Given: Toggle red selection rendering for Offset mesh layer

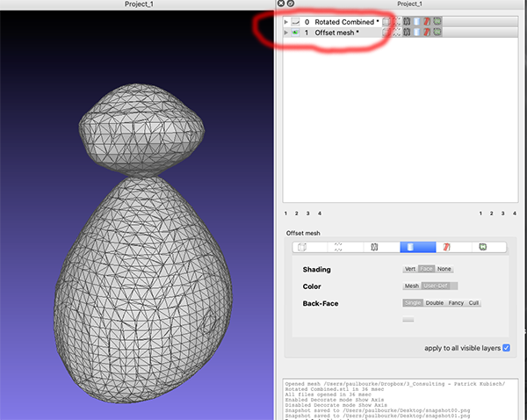Looking at the screenshot, I should (427, 33).
